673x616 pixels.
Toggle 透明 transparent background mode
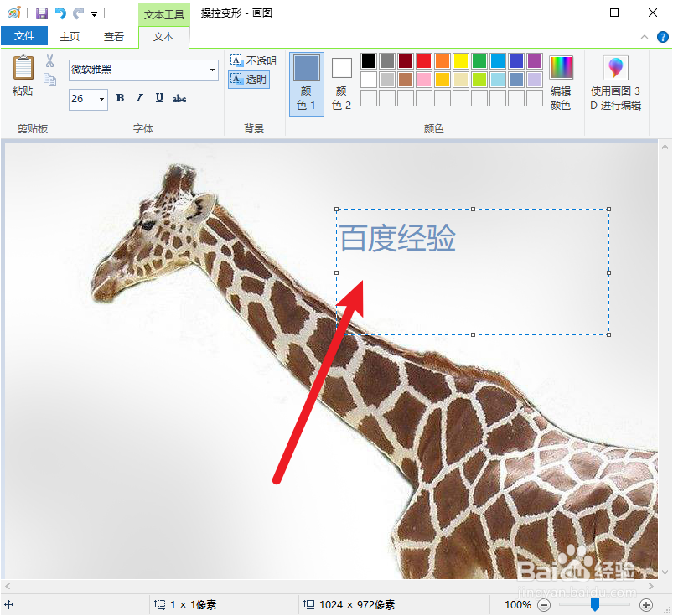click(x=247, y=79)
